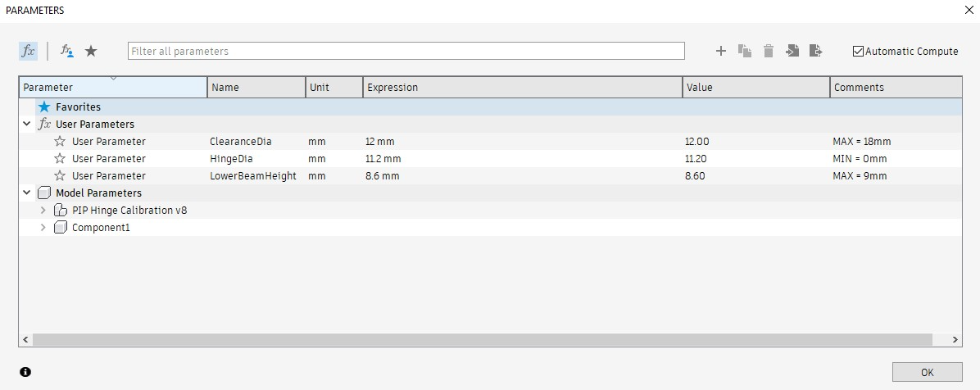The image size is (980, 390).
Task: Select the fx all-parameters filter icon
Action: pyautogui.click(x=28, y=52)
